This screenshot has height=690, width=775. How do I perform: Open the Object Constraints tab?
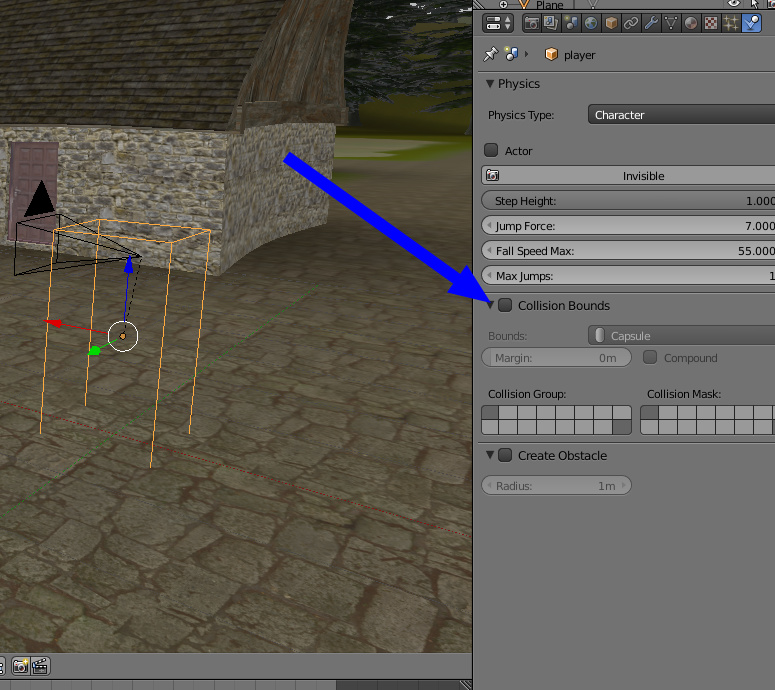click(631, 23)
